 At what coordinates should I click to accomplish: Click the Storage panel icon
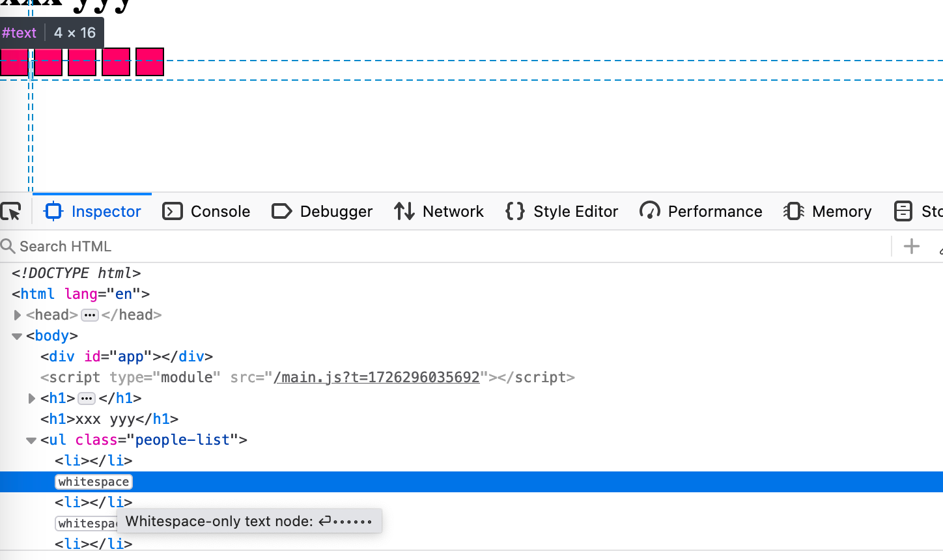coord(903,212)
